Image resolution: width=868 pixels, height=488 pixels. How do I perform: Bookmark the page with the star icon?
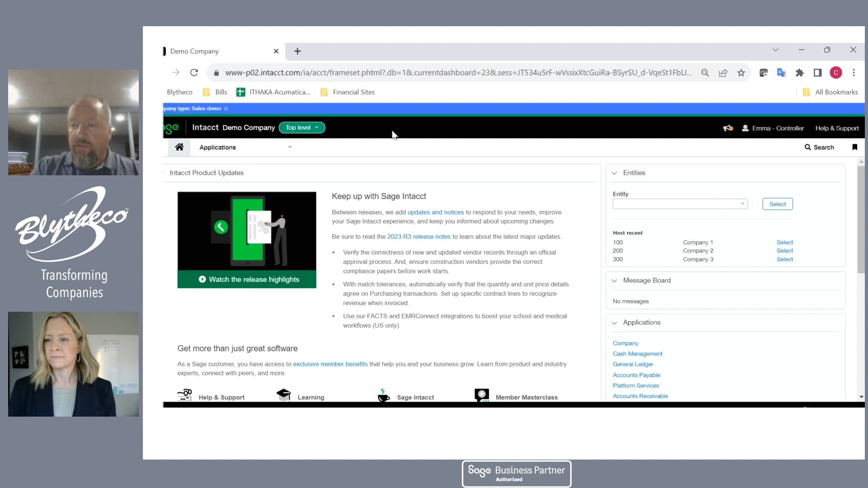coord(741,73)
